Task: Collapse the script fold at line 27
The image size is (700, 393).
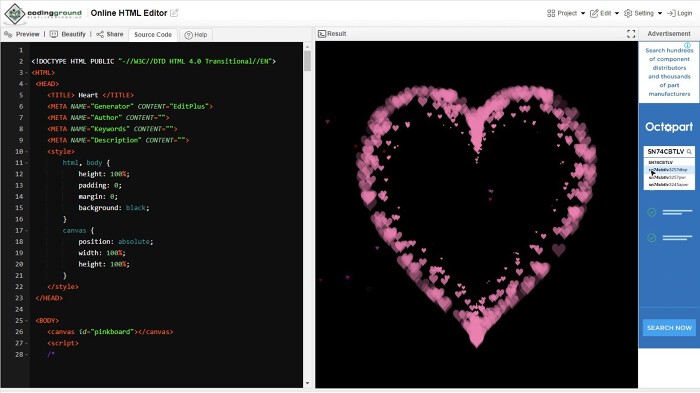Action: click(x=26, y=343)
